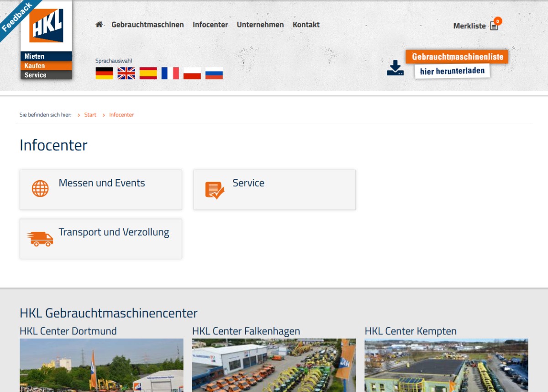The width and height of the screenshot is (548, 392).
Task: Click the Infocenter breadcrumb link
Action: pyautogui.click(x=121, y=115)
